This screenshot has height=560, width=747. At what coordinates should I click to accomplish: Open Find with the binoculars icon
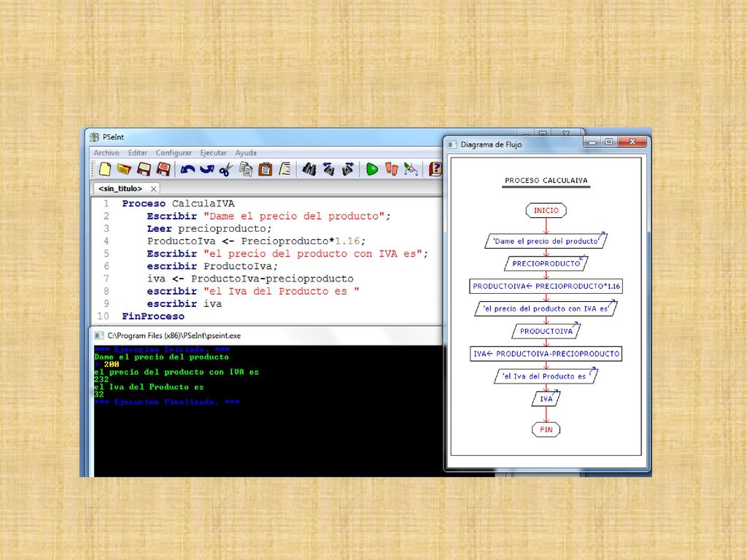pyautogui.click(x=309, y=169)
